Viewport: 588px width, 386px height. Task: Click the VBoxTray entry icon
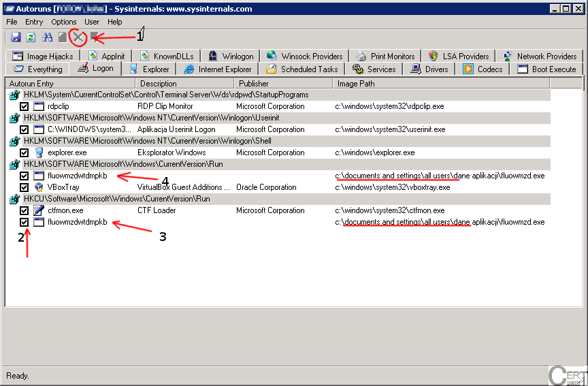(39, 187)
